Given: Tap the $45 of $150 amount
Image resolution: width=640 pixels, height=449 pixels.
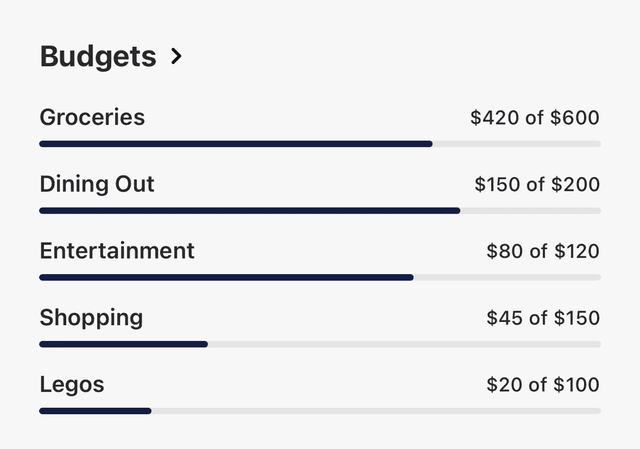Looking at the screenshot, I should (543, 318).
